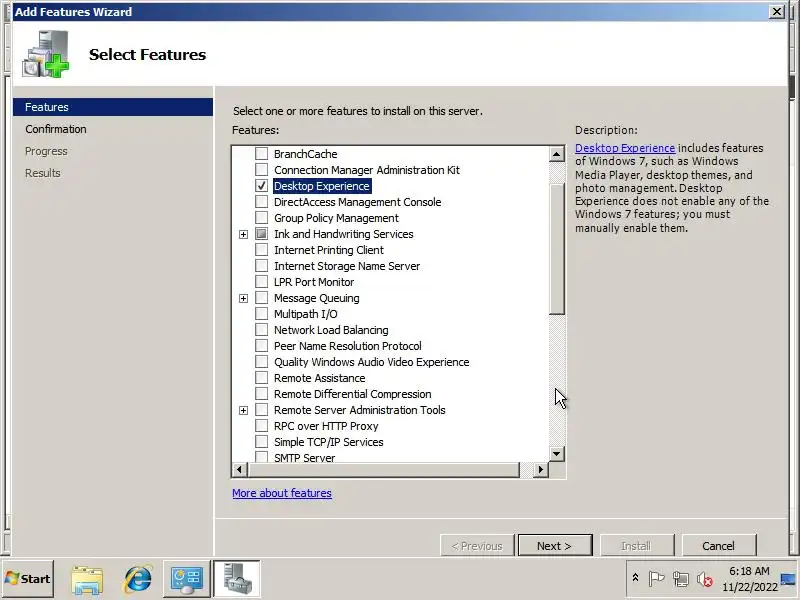Click the taskbar clock showing 6:18 AM
This screenshot has width=800, height=600.
749,579
